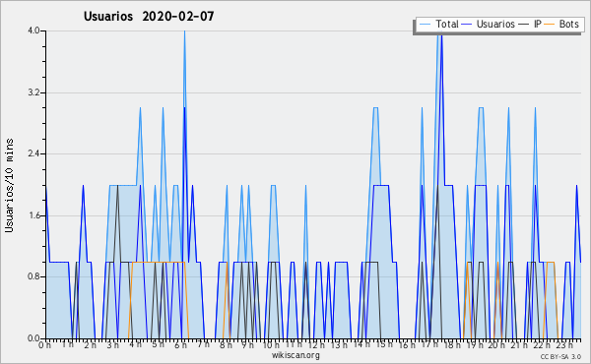Click the y-axis value 3.2
The width and height of the screenshot is (591, 364).
coord(33,92)
